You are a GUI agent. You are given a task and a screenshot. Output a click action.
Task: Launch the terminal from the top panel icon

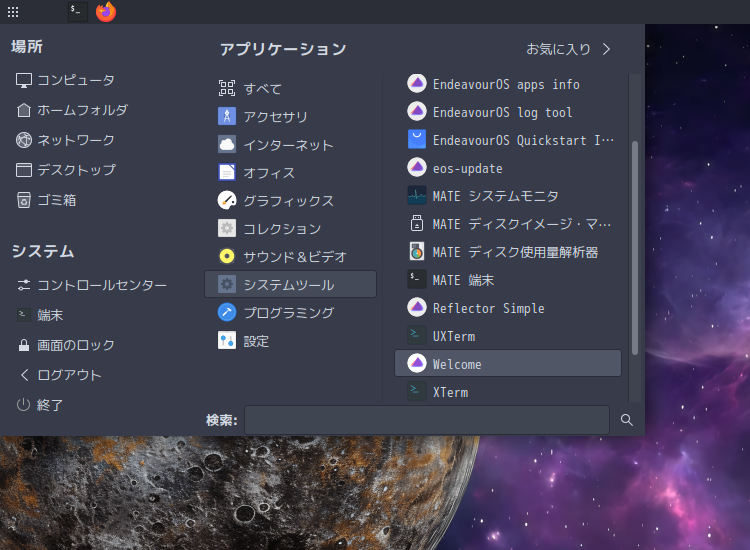(x=77, y=11)
